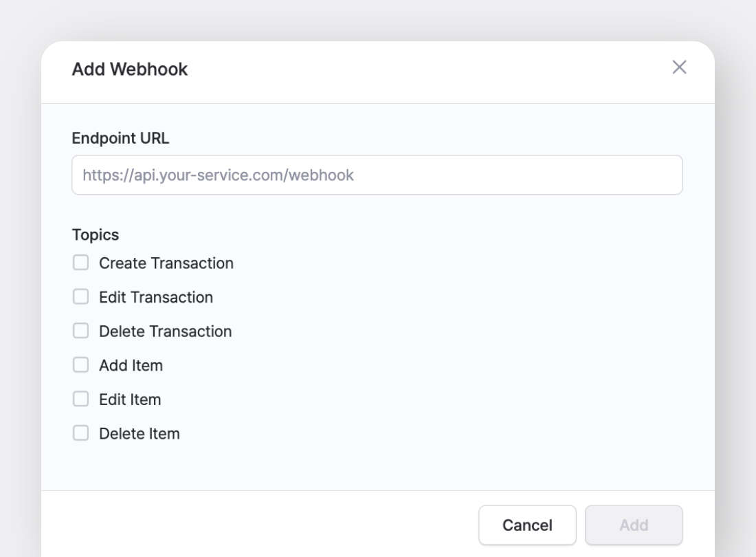Close the Add Webhook dialog with X
This screenshot has width=756, height=557.
point(679,67)
